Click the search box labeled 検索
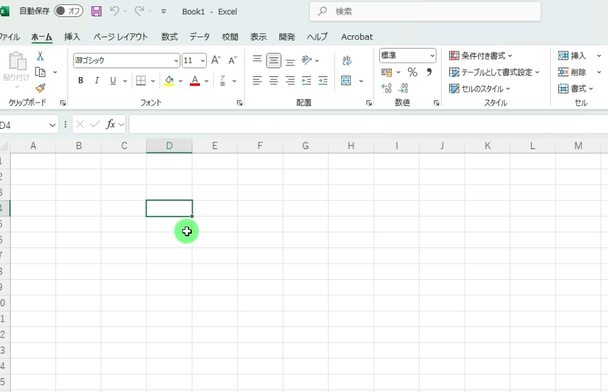 tap(425, 12)
